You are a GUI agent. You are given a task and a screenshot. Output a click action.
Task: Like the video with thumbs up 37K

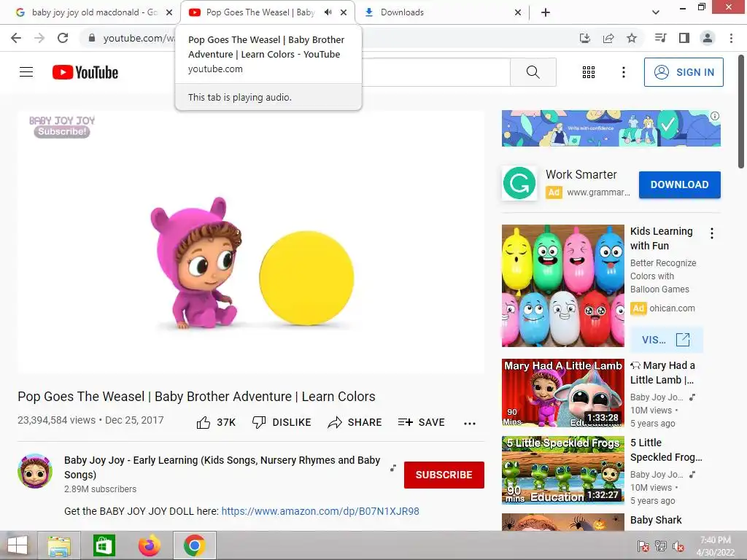click(x=216, y=422)
